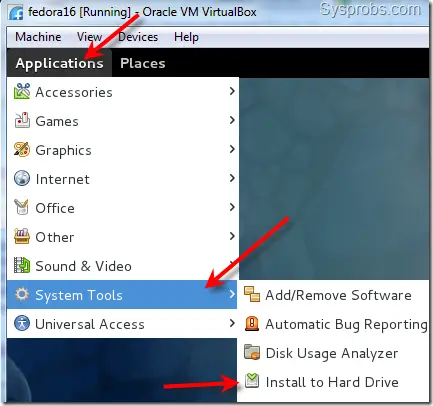The image size is (433, 406).
Task: Click the Graphics paint palette icon
Action: (x=22, y=149)
